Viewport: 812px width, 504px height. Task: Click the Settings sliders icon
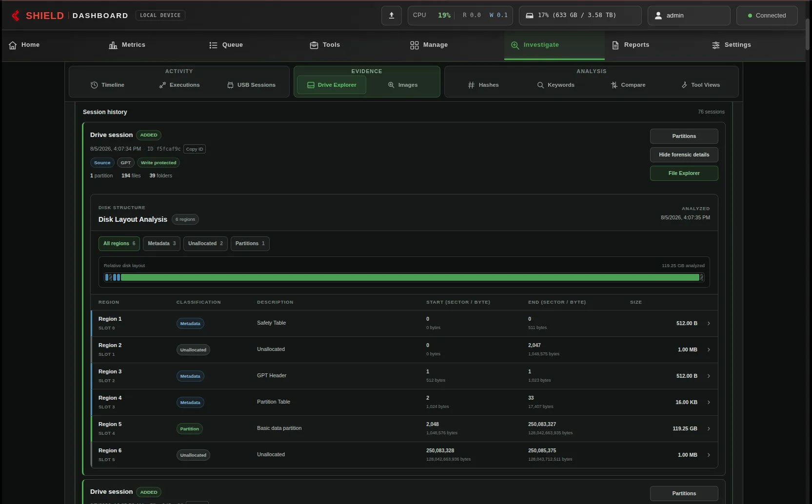click(716, 45)
